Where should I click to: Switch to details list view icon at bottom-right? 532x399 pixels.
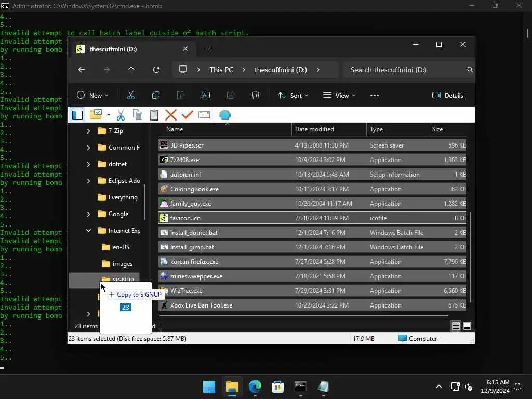(x=456, y=326)
